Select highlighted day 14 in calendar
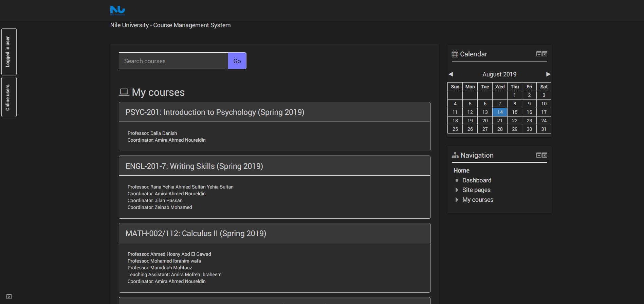 click(500, 112)
